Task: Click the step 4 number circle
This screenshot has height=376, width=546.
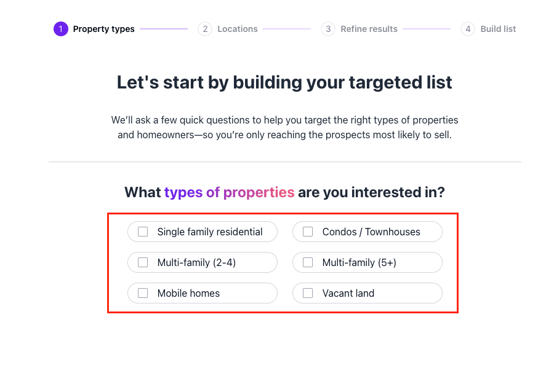Action: (468, 29)
